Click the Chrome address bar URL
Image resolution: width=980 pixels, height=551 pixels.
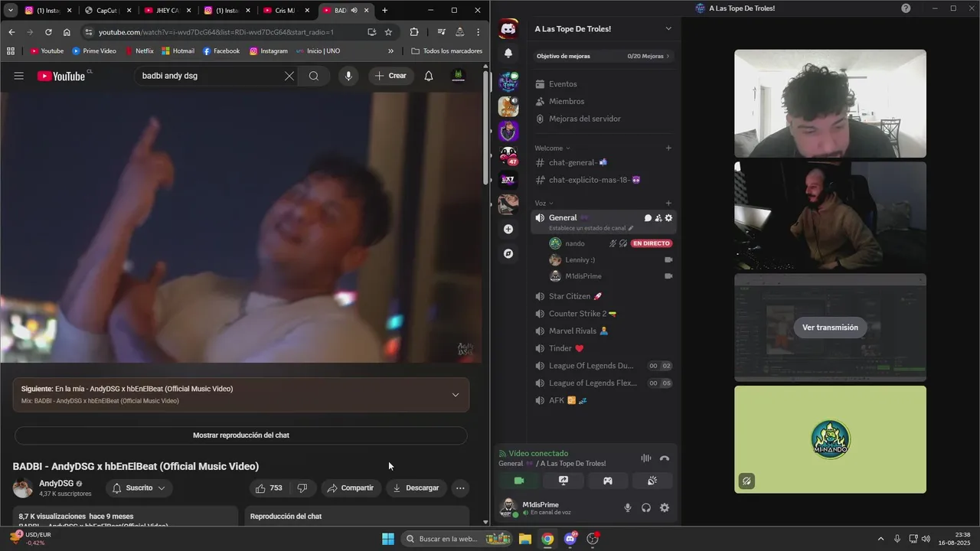[x=216, y=32]
